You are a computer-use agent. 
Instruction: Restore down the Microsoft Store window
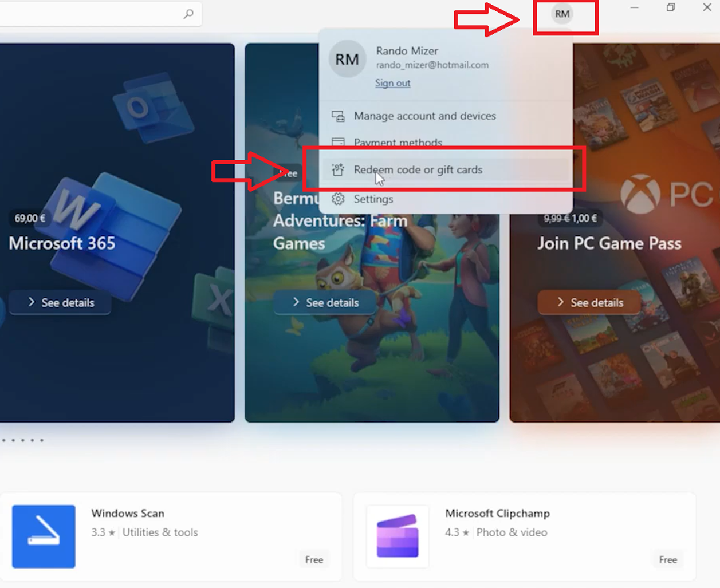click(x=671, y=7)
